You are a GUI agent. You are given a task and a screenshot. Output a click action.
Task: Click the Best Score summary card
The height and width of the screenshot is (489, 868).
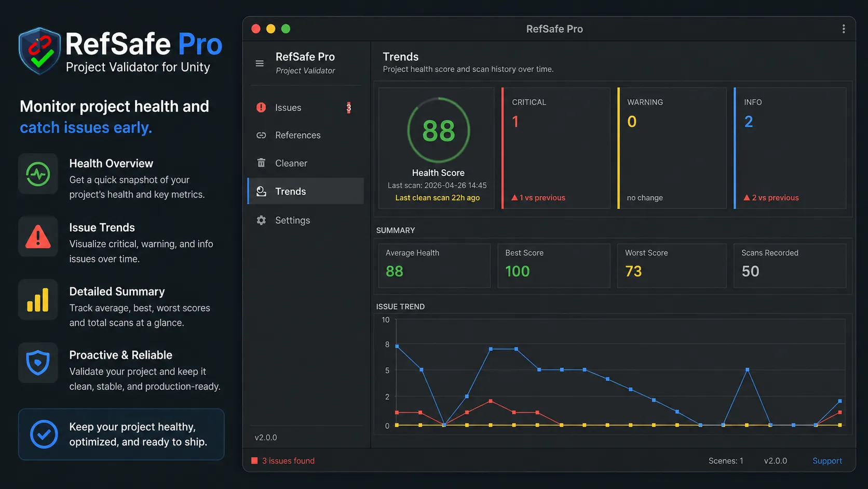tap(554, 266)
